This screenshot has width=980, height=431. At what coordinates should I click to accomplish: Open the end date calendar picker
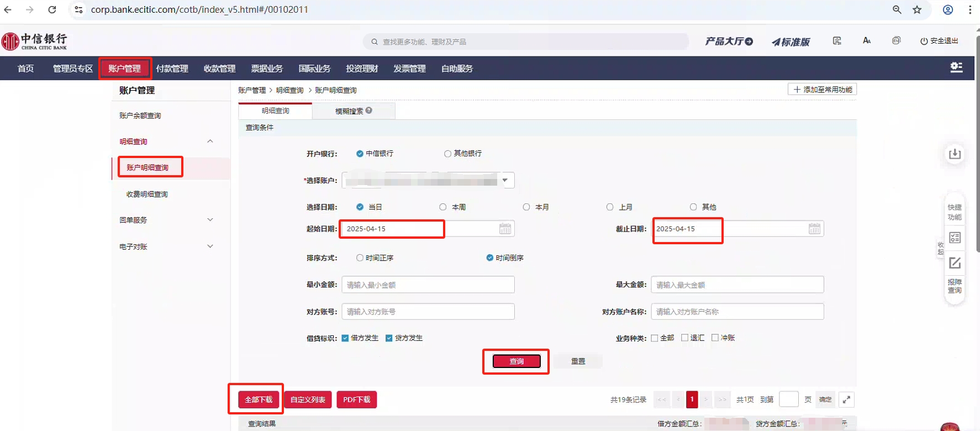point(814,229)
